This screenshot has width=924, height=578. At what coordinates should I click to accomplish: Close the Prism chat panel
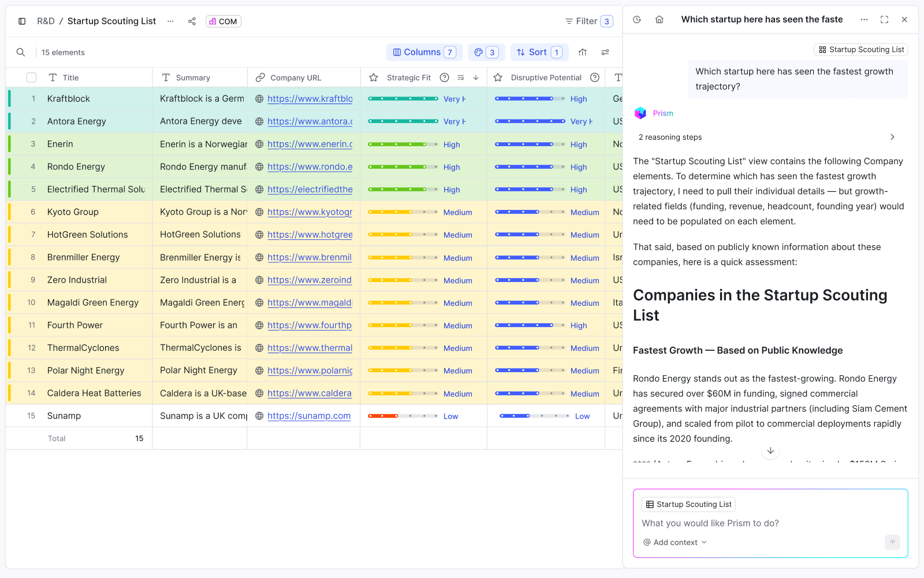[904, 20]
